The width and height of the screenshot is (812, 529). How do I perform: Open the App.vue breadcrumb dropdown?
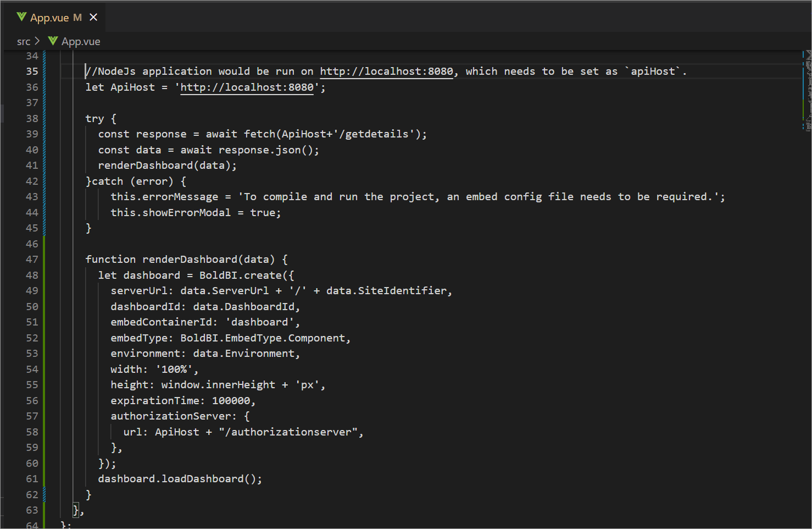[x=80, y=41]
